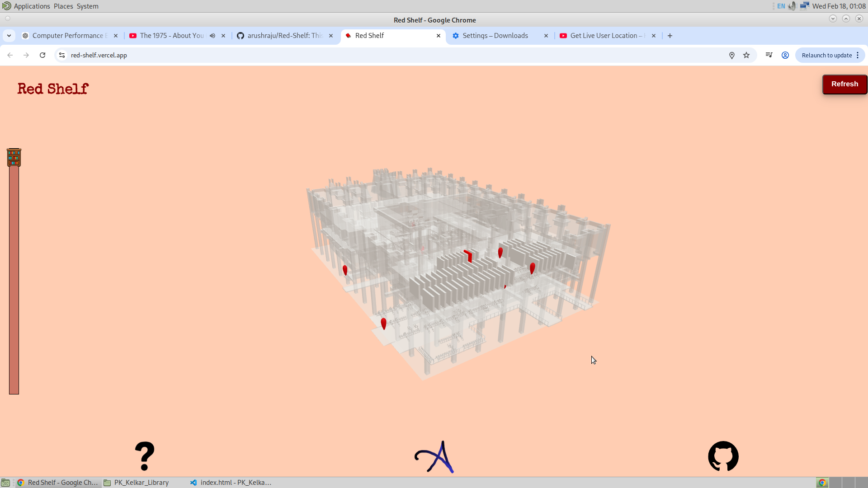Open the media control icon in Chrome toolbar
This screenshot has width=868, height=488.
click(769, 55)
